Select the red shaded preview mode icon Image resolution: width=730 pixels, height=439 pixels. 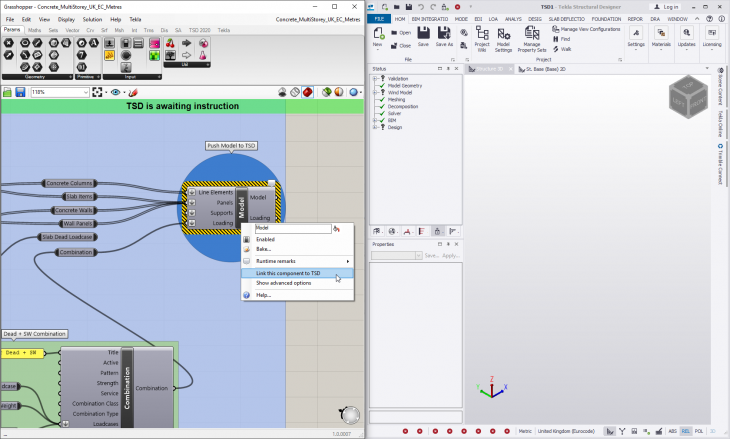(x=307, y=92)
